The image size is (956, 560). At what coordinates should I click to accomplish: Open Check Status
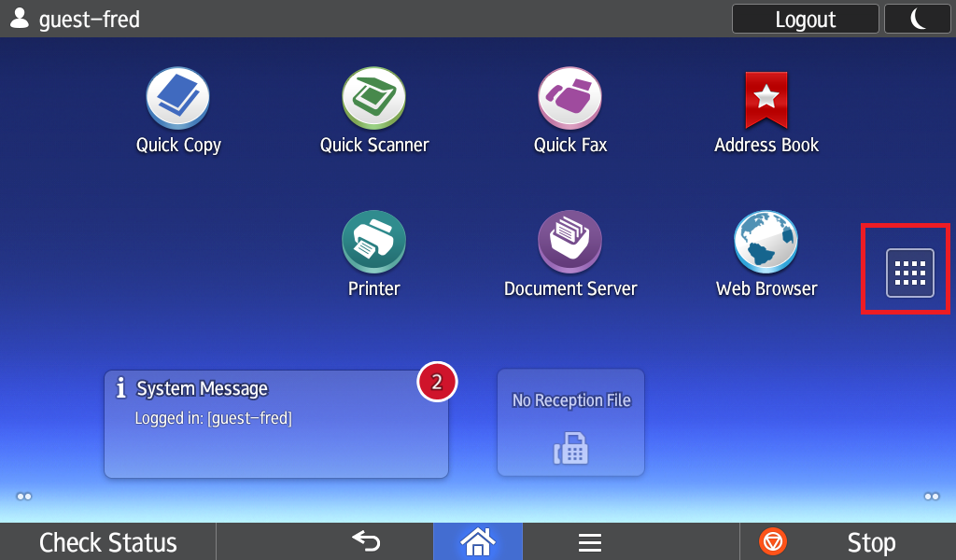[x=108, y=542]
